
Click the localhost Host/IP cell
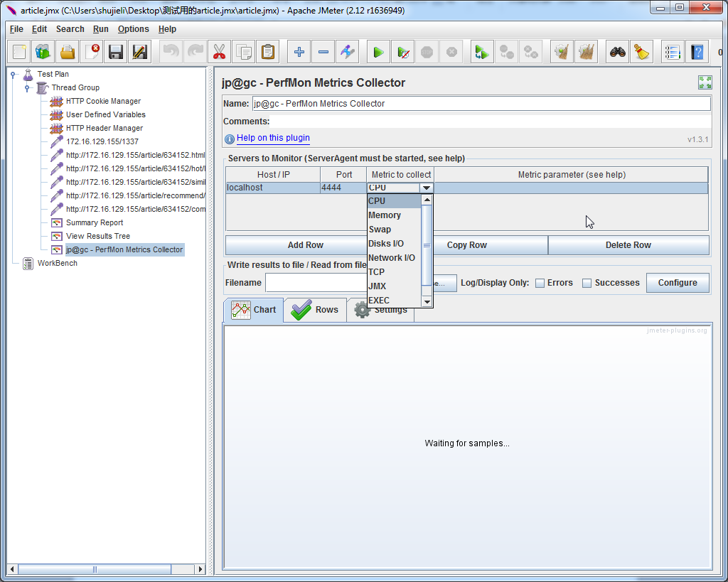(x=273, y=188)
